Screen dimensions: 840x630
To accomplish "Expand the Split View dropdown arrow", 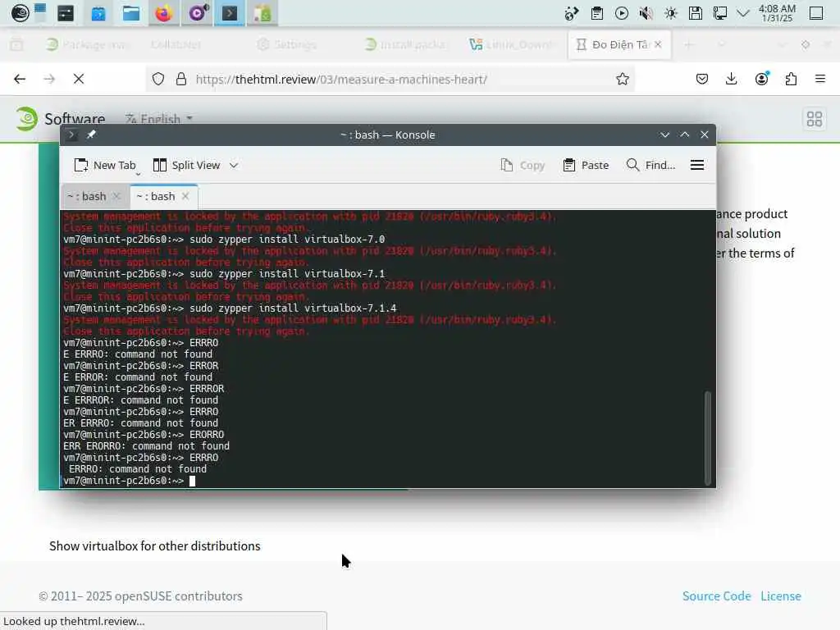I will click(x=234, y=165).
